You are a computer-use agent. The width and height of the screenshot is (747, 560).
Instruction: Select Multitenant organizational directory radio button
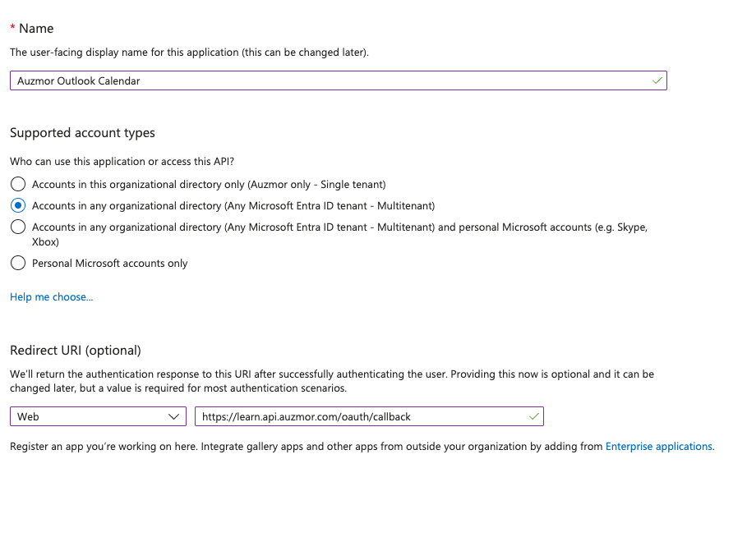[18, 205]
